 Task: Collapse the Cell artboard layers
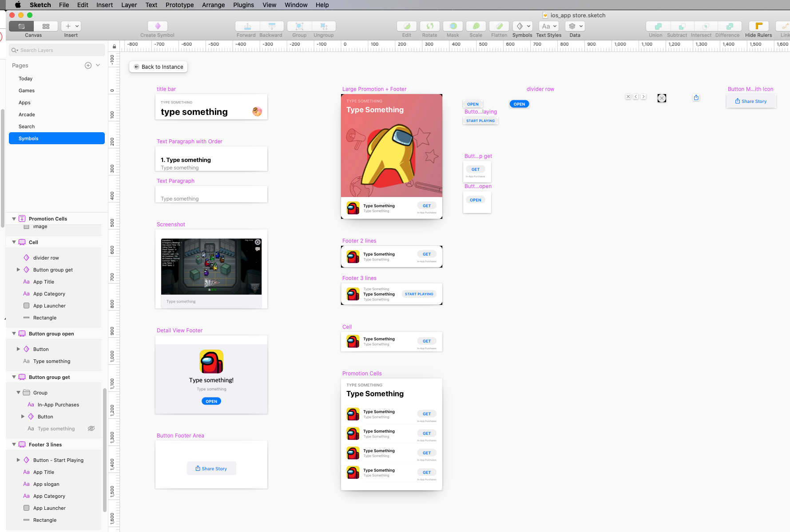click(14, 242)
